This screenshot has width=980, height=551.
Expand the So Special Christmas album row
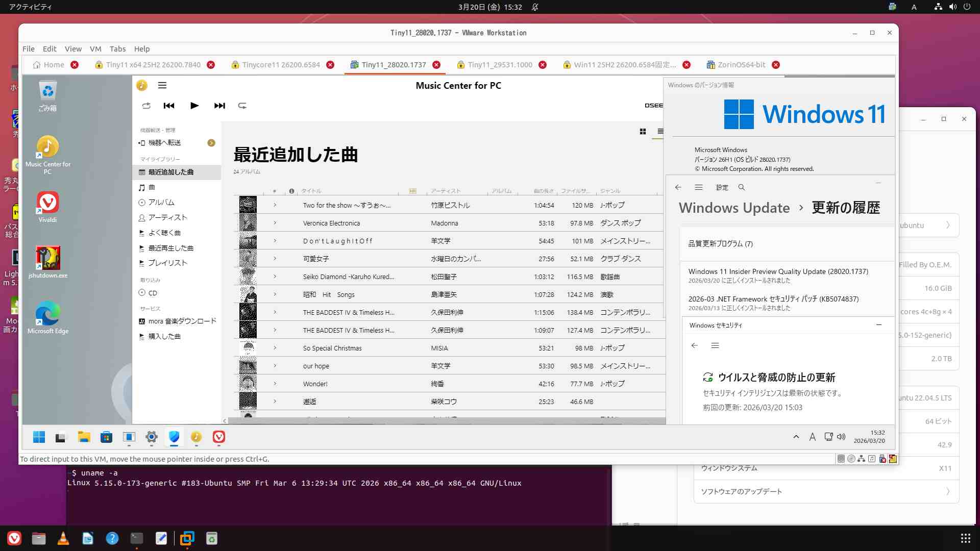click(275, 348)
